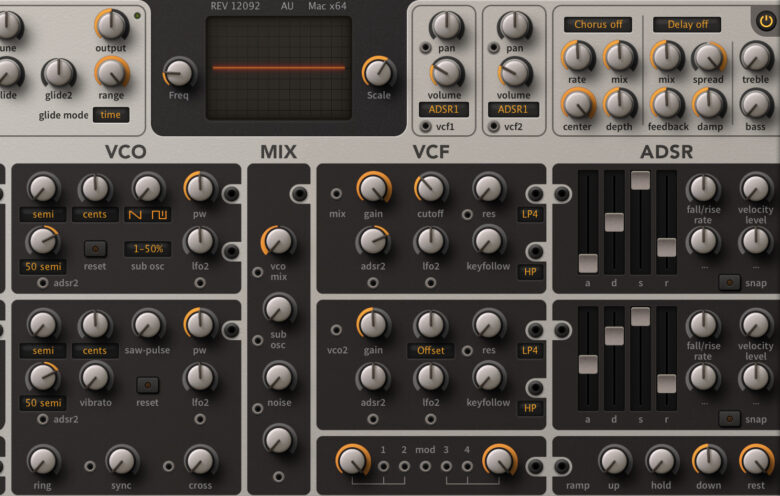Viewport: 780px width, 496px height.
Task: Click the noise knob in MIX
Action: click(x=279, y=378)
